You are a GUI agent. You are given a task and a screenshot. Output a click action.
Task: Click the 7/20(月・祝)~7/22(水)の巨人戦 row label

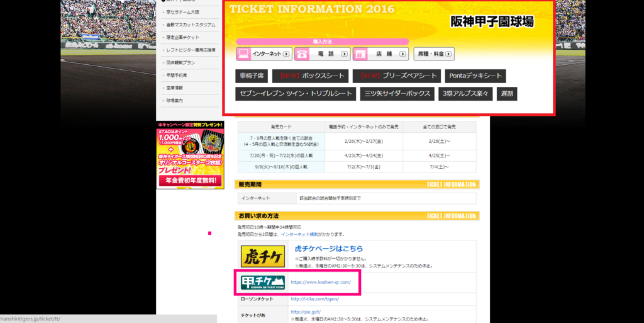coord(281,156)
